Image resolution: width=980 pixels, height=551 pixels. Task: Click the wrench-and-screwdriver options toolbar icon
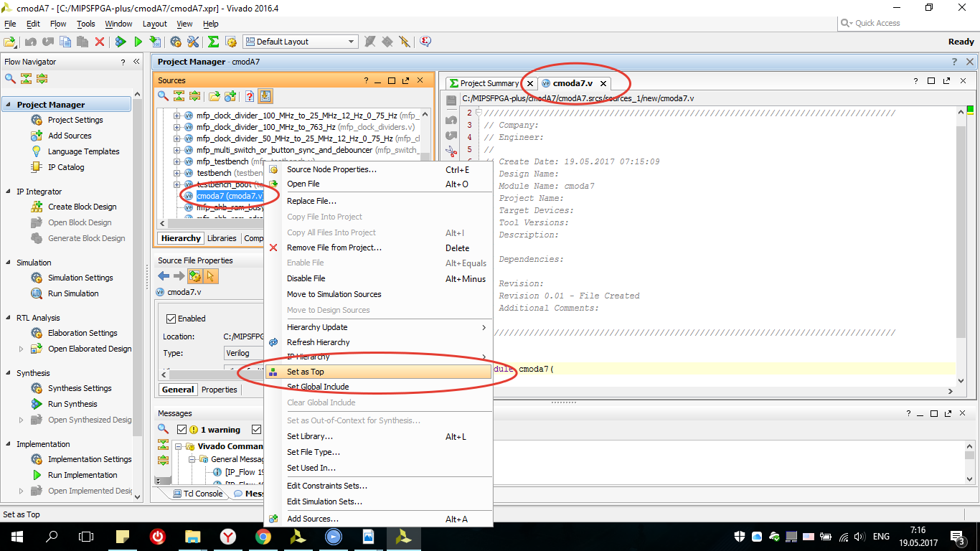point(193,42)
